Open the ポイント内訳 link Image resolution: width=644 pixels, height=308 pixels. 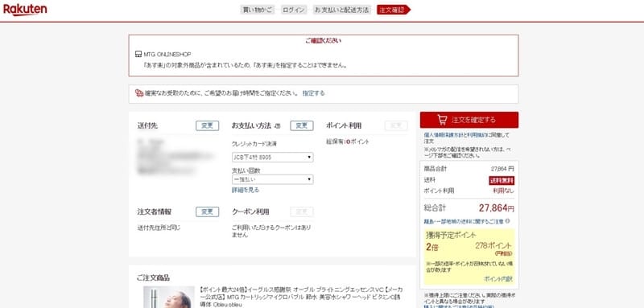click(x=498, y=279)
